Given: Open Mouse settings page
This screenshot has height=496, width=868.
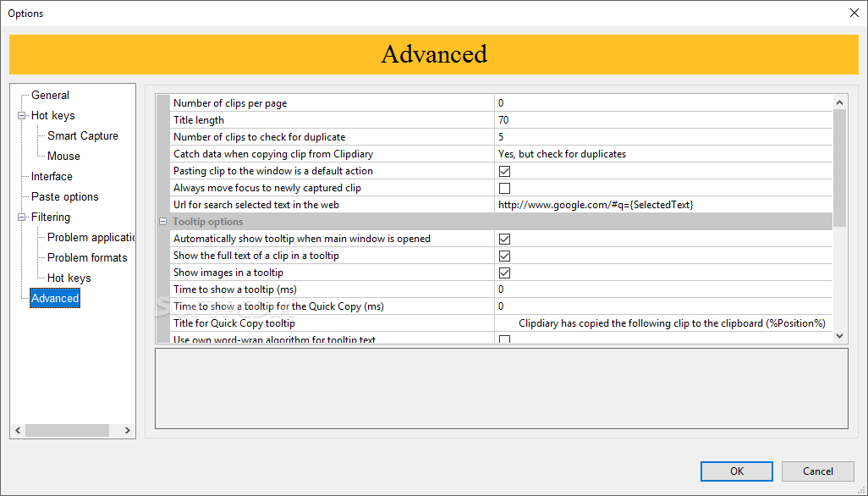Looking at the screenshot, I should click(63, 156).
